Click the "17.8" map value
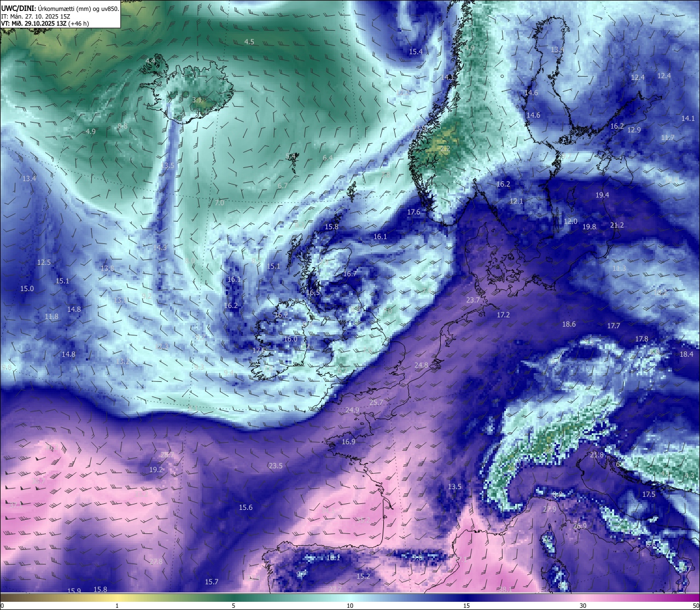 [x=641, y=339]
